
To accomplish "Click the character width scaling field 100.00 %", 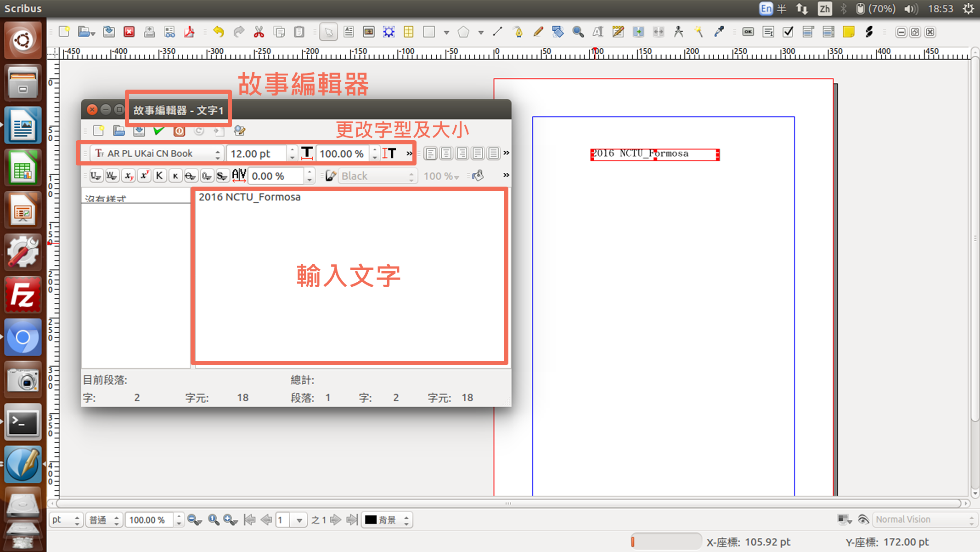I will coord(344,154).
